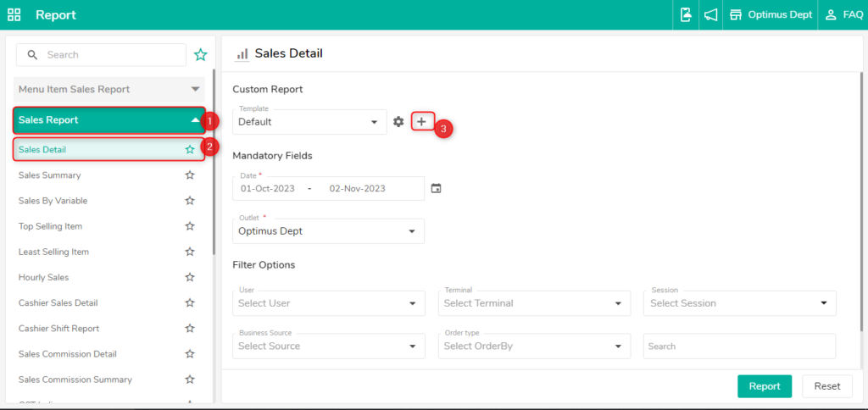Viewport: 868px width, 410px height.
Task: Click the teal favorites star beside search
Action: tap(200, 55)
